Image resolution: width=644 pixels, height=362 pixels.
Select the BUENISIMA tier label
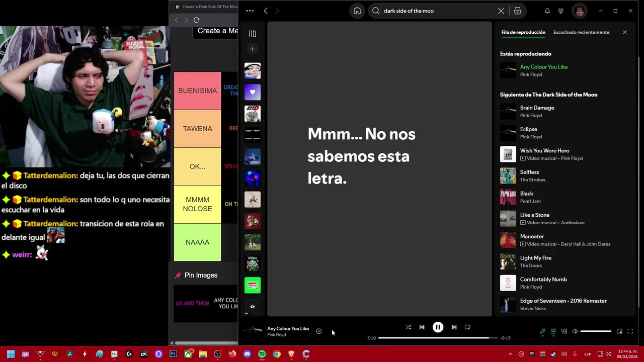[x=197, y=91]
